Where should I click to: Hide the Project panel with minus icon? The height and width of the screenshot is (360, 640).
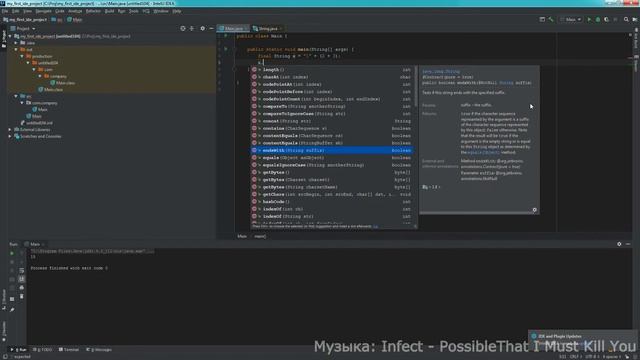click(x=211, y=29)
